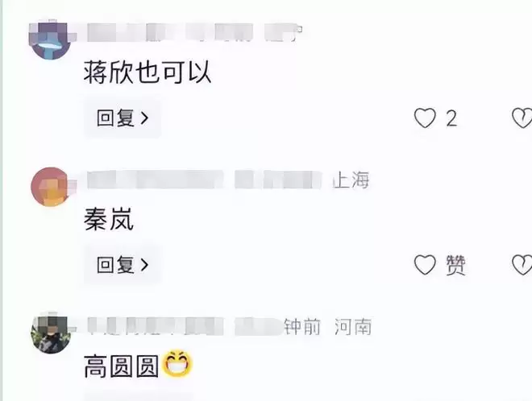Open orange avatar of Shanghai commenter
532x401 pixels.
(51, 187)
